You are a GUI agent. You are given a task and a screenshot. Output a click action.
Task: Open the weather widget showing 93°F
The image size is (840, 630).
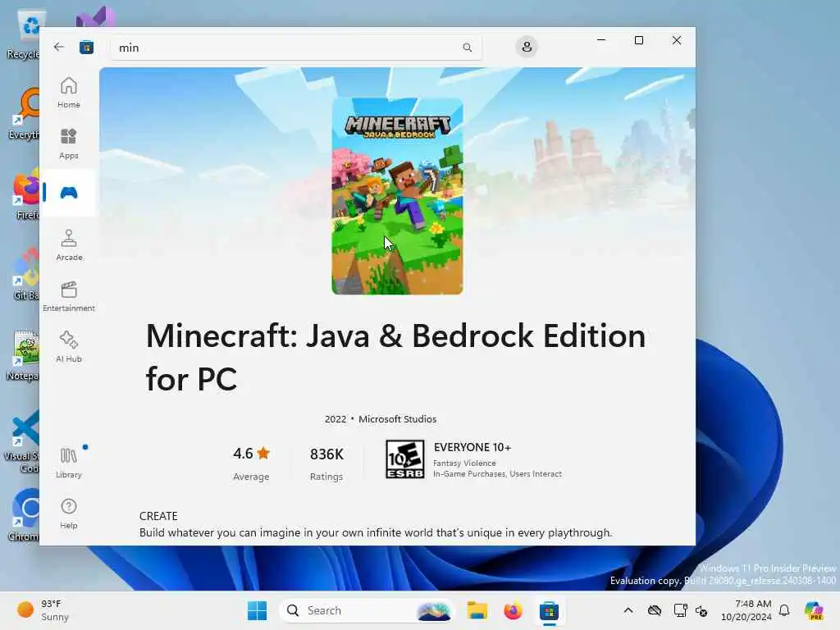tap(43, 610)
